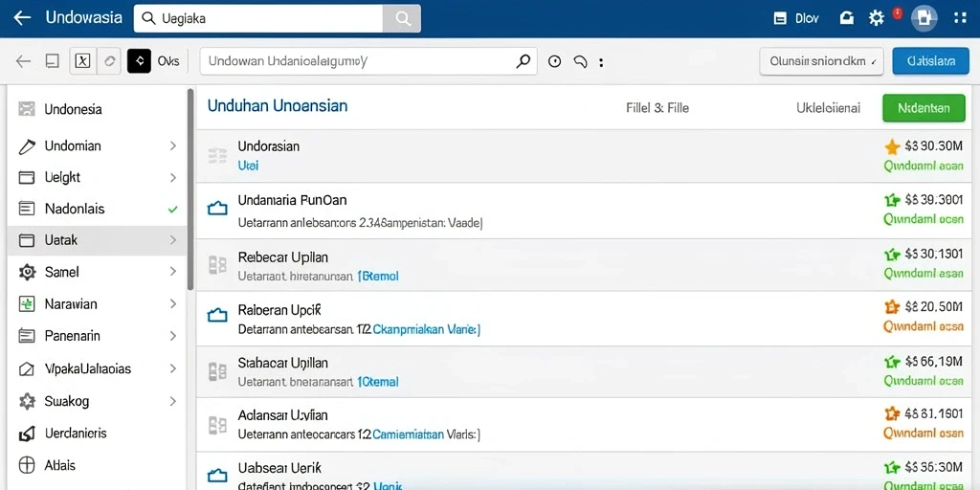
Task: Open the settings gear in top bar
Action: [877, 18]
